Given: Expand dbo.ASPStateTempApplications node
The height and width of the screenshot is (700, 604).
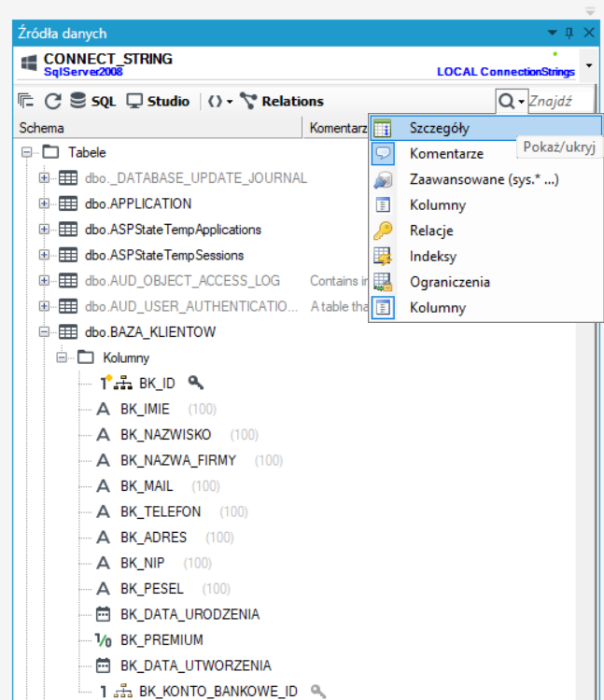Looking at the screenshot, I should click(44, 230).
